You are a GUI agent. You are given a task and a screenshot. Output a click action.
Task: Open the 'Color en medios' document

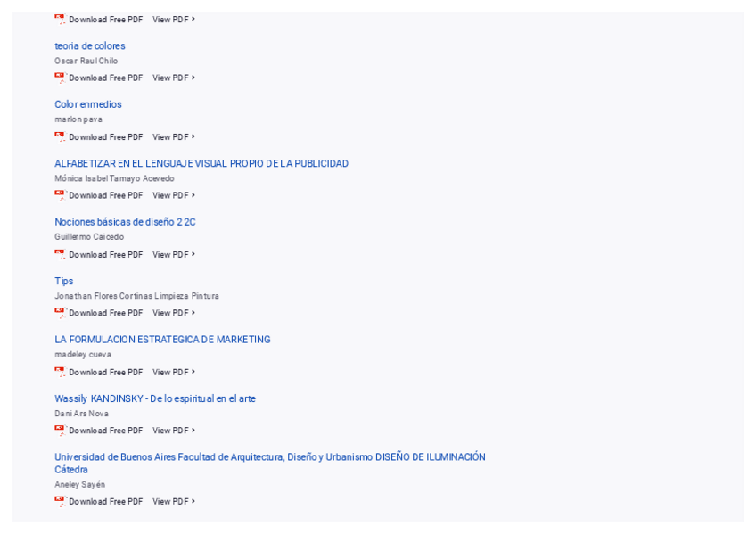tap(88, 104)
